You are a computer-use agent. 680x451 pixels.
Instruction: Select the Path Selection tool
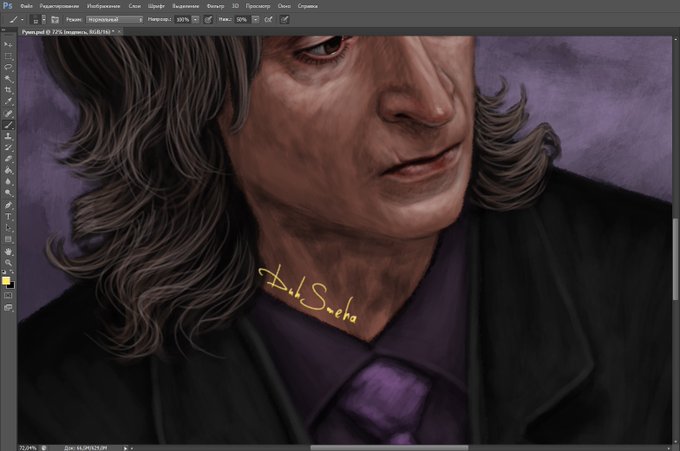pyautogui.click(x=8, y=228)
